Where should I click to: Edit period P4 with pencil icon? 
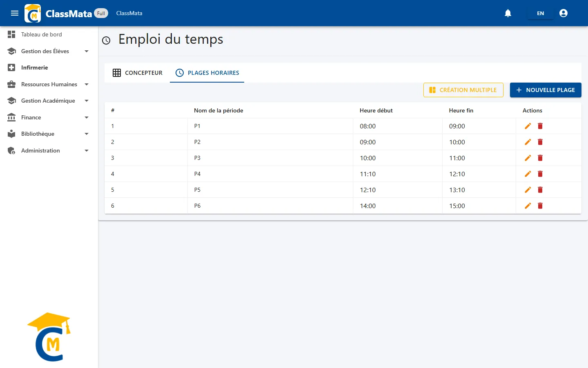pos(528,174)
